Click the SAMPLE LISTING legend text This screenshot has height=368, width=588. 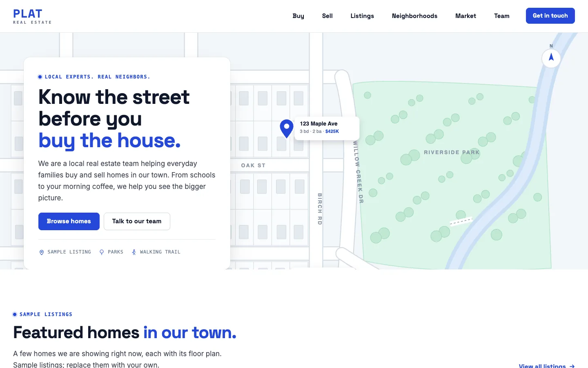(69, 252)
